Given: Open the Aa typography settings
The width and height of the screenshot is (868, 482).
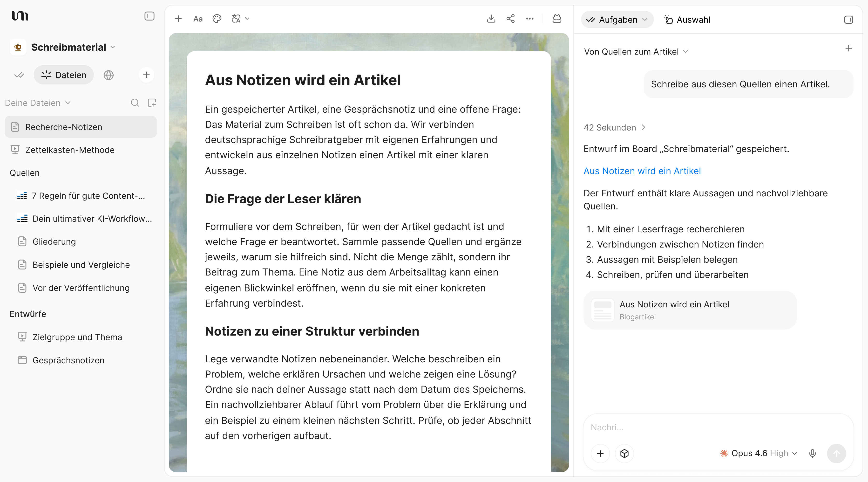Looking at the screenshot, I should point(198,19).
